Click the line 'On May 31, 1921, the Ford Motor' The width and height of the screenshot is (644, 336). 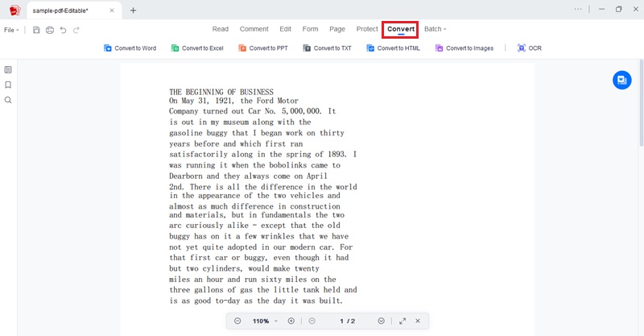coord(233,101)
